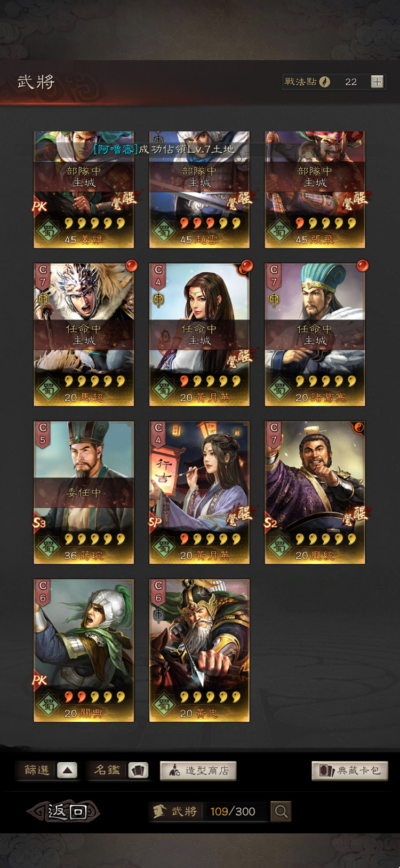Click the 蜀 faction emblem on 黃忠
The width and height of the screenshot is (400, 868).
pyautogui.click(x=163, y=705)
